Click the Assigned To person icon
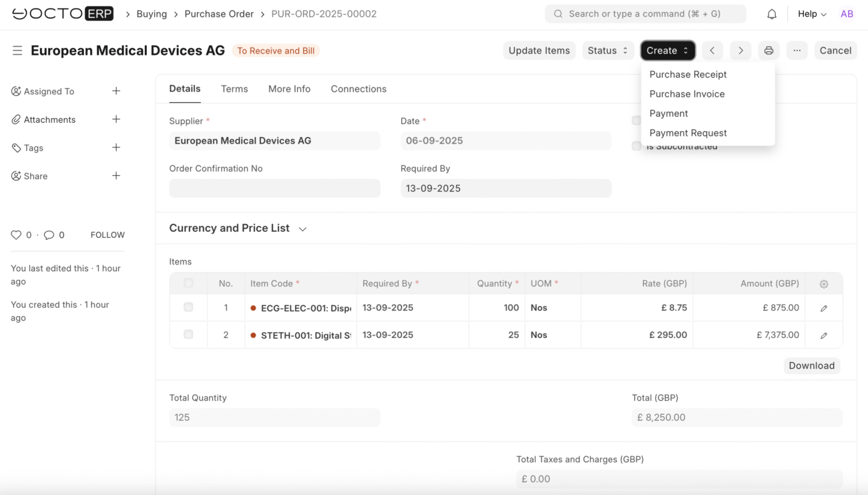Viewport: 868px width, 495px height. coord(16,92)
